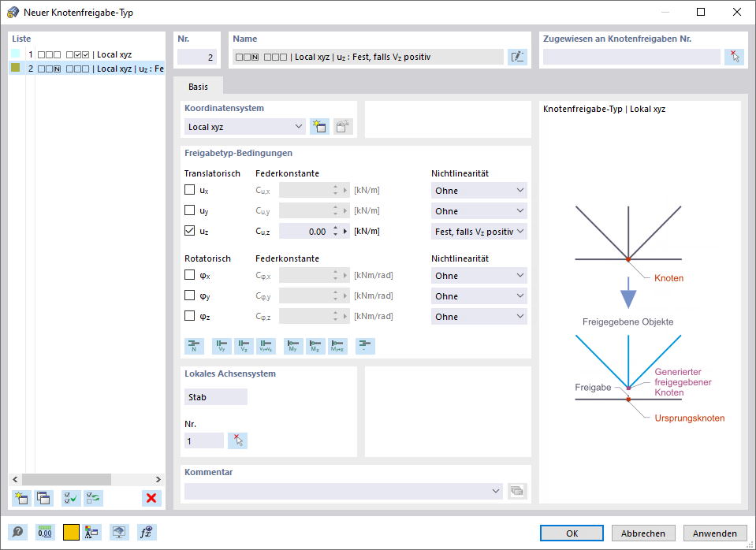Click the Vz shear release preset icon
Screen dimensions: 756x550
click(244, 346)
